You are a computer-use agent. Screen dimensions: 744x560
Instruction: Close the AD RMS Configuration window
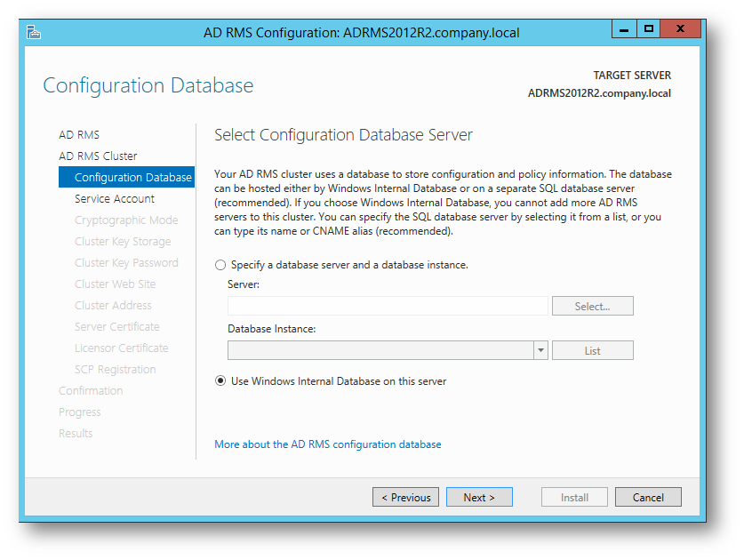click(680, 29)
